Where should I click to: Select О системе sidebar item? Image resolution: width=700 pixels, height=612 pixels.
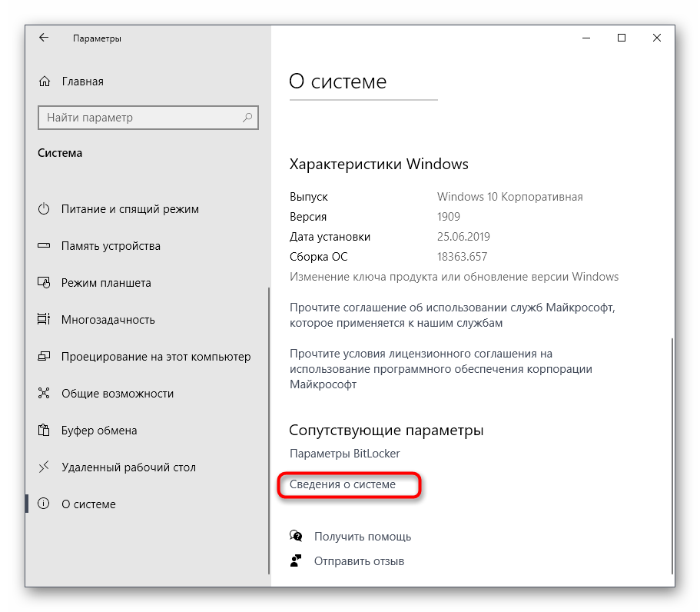(x=88, y=504)
